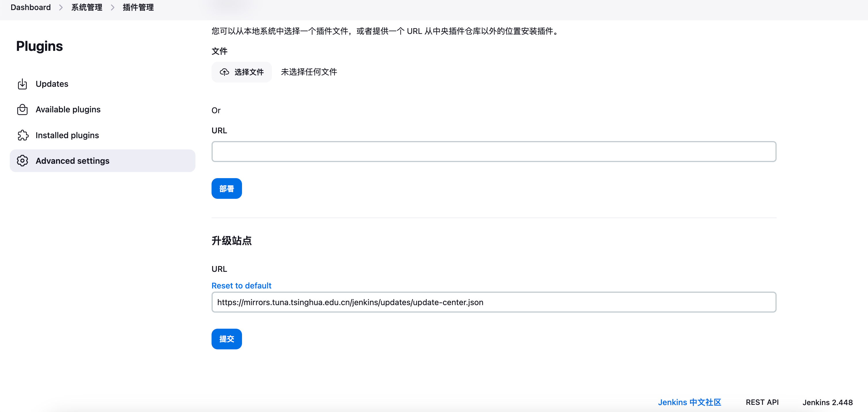Open the Updates sidebar item

point(52,84)
